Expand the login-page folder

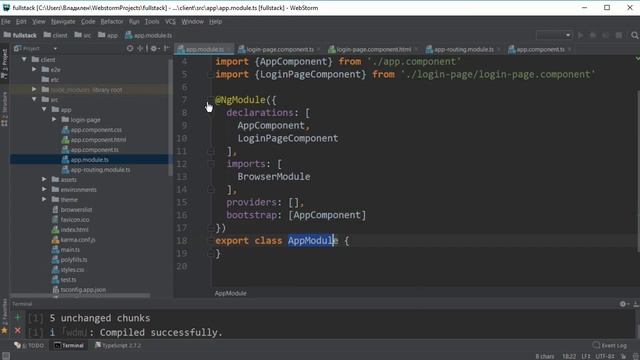[x=54, y=119]
